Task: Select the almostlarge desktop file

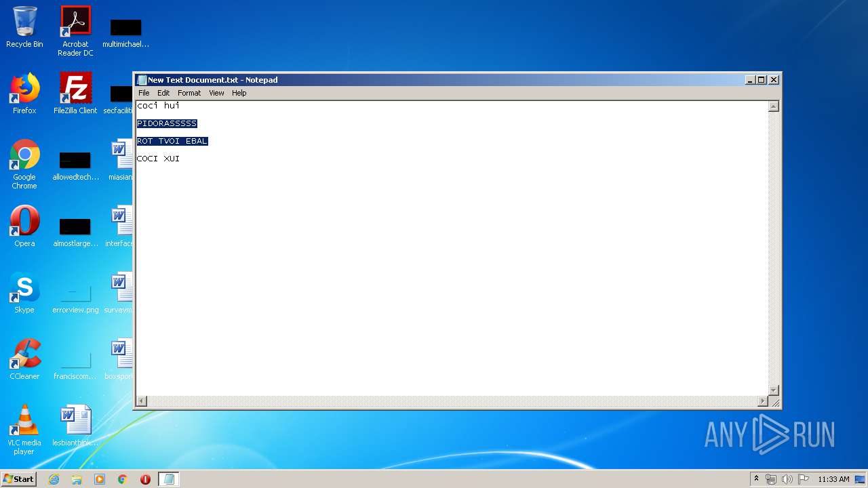Action: coord(75,231)
